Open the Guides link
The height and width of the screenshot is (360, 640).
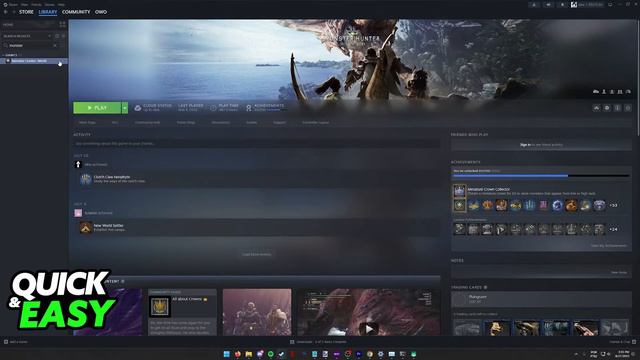[x=252, y=122]
